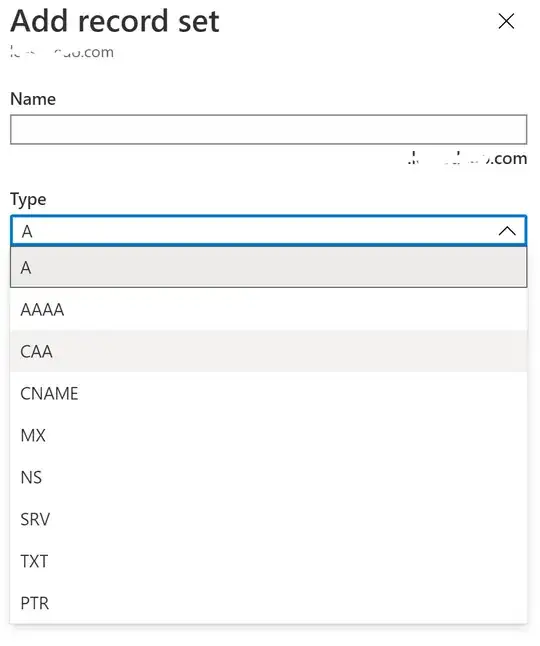Click the .com domain suffix below Name
This screenshot has height=646, width=540.
[467, 158]
